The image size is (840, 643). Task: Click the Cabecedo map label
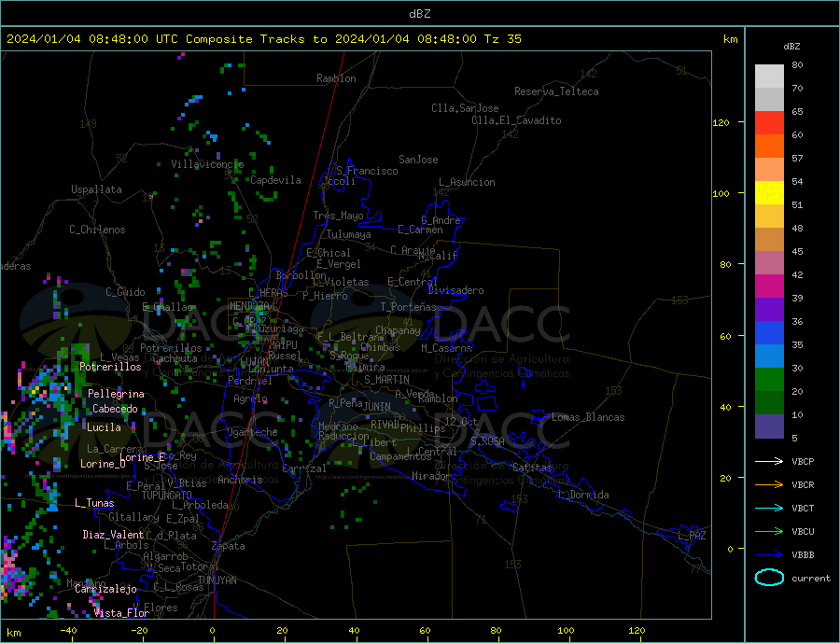click(115, 409)
